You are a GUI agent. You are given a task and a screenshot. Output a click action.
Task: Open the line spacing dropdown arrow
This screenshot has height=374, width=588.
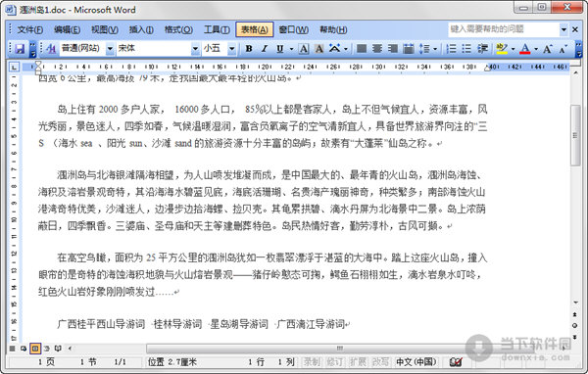tap(435, 49)
